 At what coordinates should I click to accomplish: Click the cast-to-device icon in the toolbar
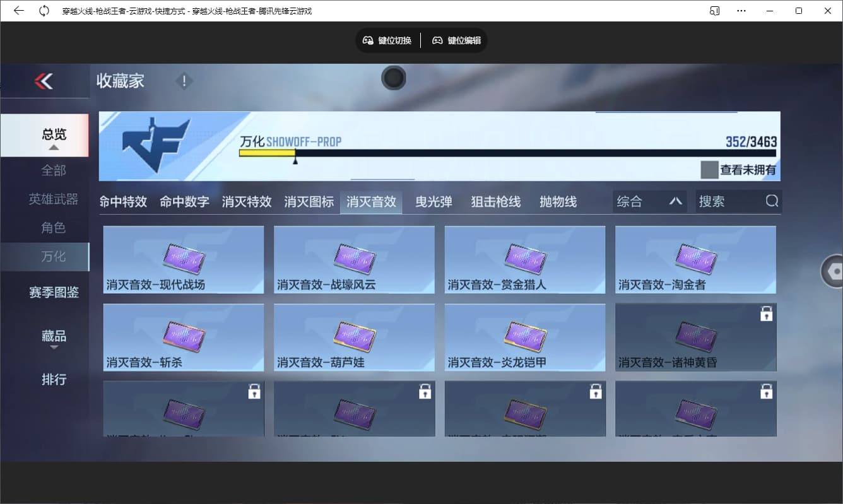tap(714, 10)
